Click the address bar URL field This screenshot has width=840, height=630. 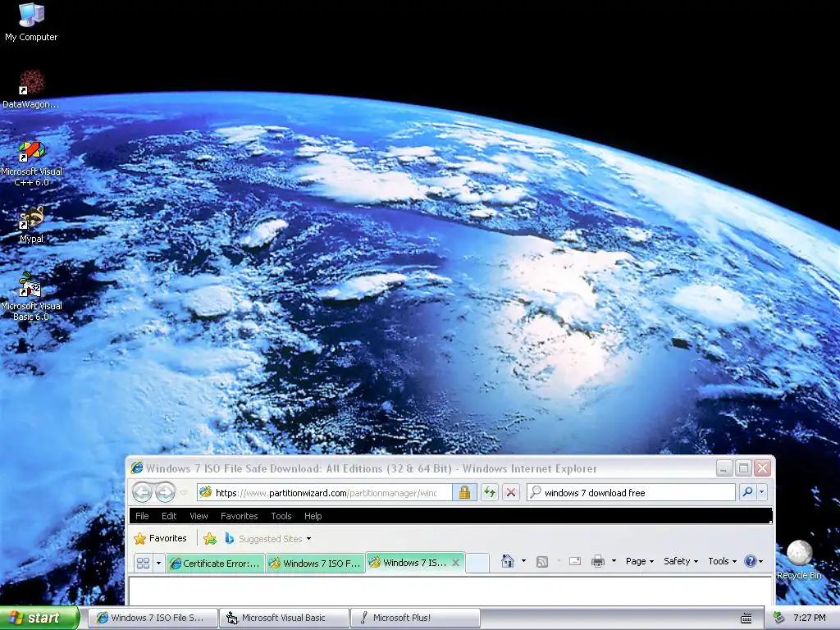pyautogui.click(x=326, y=492)
